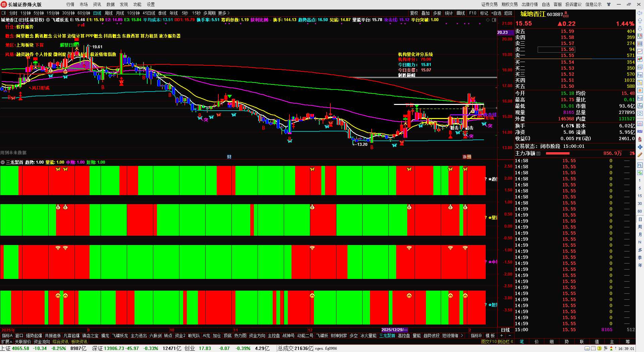Toggle the panel layout icon above price axis

pos(494,20)
